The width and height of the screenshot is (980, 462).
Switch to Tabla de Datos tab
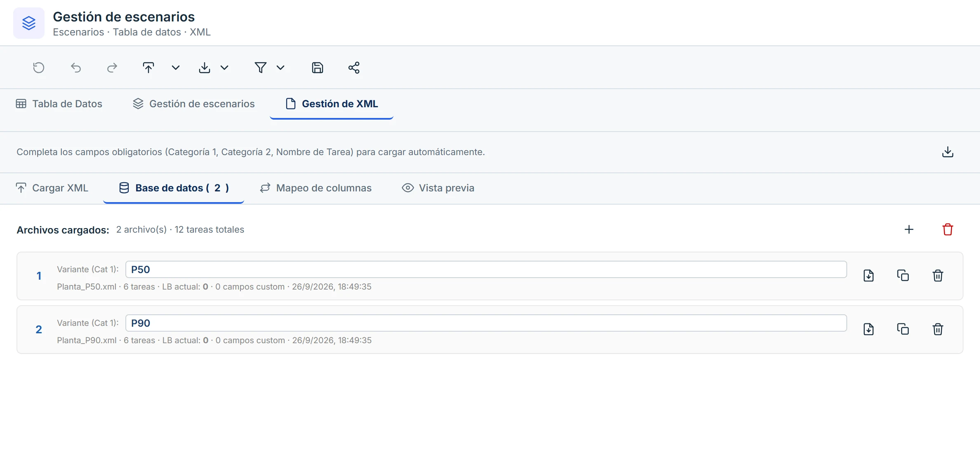(59, 104)
